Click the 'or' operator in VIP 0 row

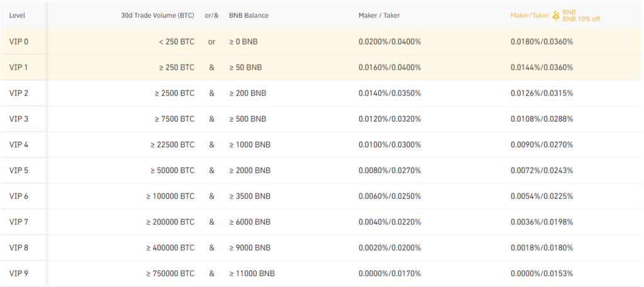[x=212, y=42]
